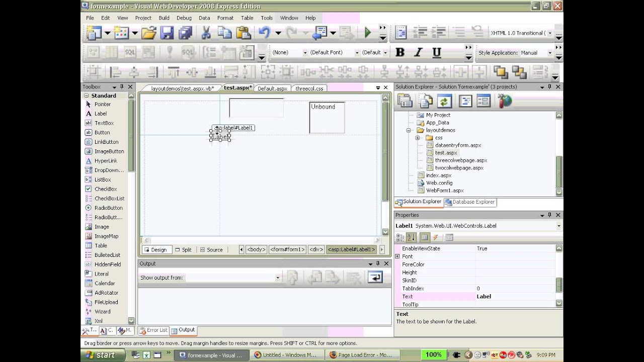The image size is (644, 362).
Task: Open the File menu
Action: pos(90,18)
